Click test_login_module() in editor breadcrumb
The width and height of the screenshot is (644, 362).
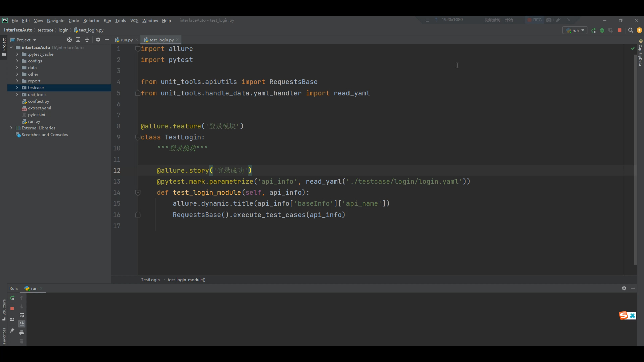[x=186, y=280]
